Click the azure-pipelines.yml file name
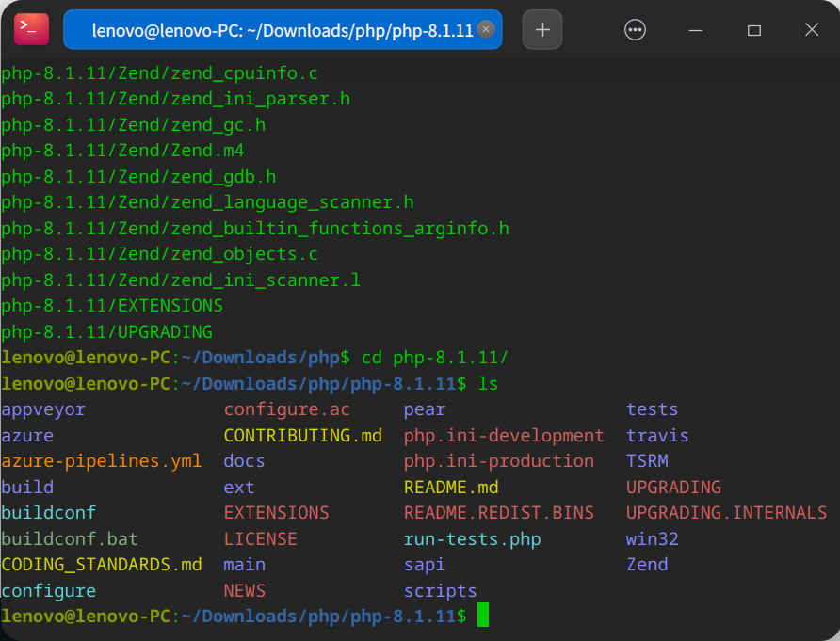Image resolution: width=840 pixels, height=641 pixels. [102, 461]
